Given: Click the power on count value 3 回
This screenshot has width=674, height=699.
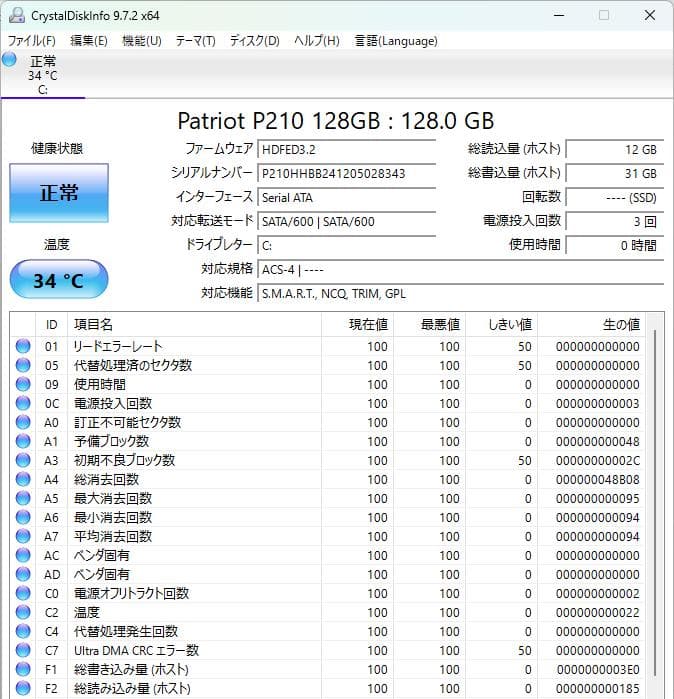Looking at the screenshot, I should [615, 222].
